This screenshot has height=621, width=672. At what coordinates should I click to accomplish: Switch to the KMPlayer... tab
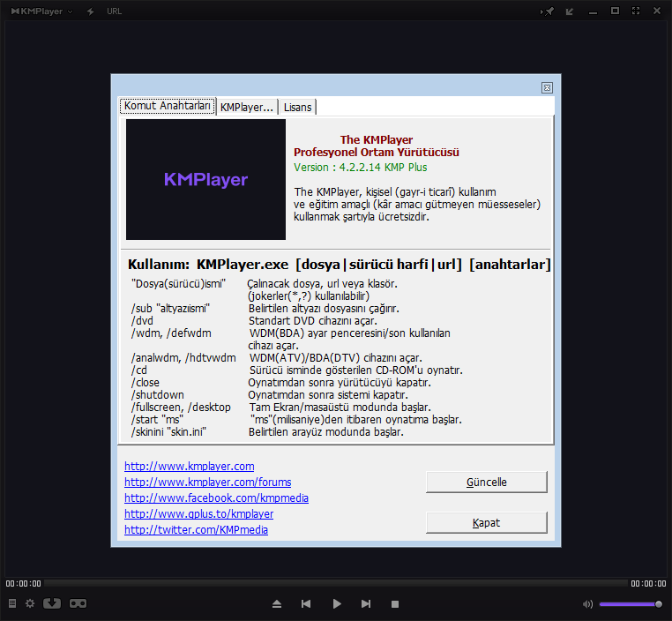tap(247, 107)
